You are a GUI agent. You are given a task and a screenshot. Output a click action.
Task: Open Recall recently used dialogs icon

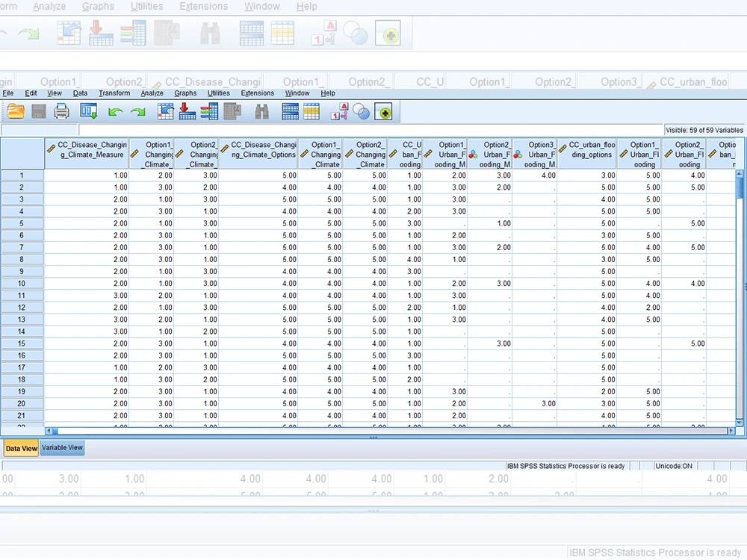[89, 112]
